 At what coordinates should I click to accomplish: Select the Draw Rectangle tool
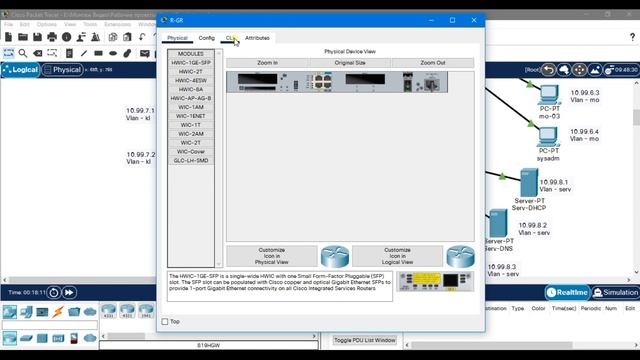98,53
